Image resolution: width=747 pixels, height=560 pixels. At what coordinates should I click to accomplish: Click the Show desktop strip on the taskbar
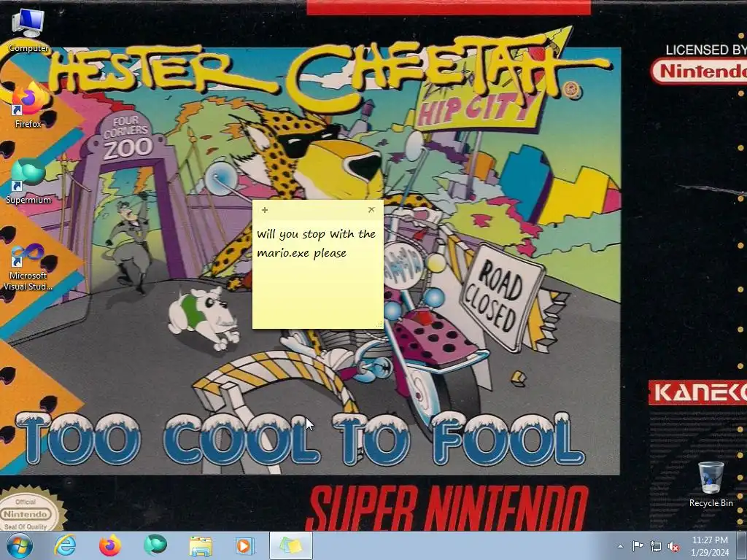click(x=742, y=545)
